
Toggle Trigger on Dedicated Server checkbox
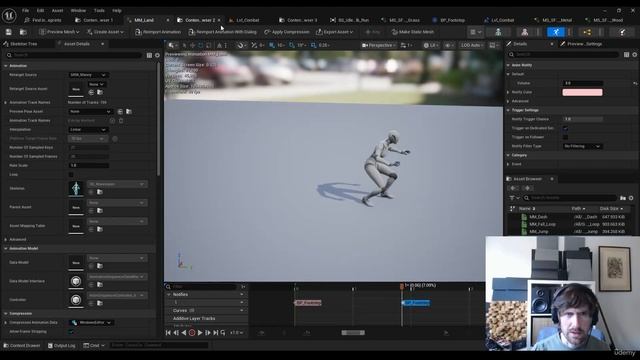(565, 128)
